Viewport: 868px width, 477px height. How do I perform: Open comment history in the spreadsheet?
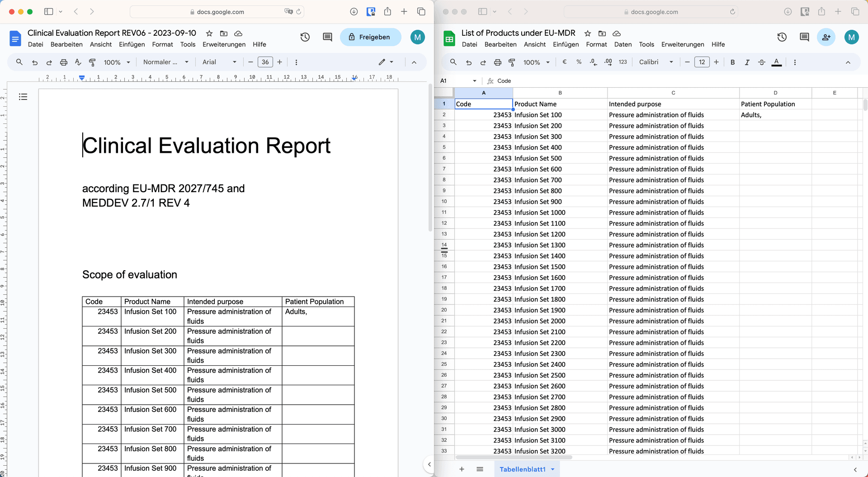click(803, 37)
